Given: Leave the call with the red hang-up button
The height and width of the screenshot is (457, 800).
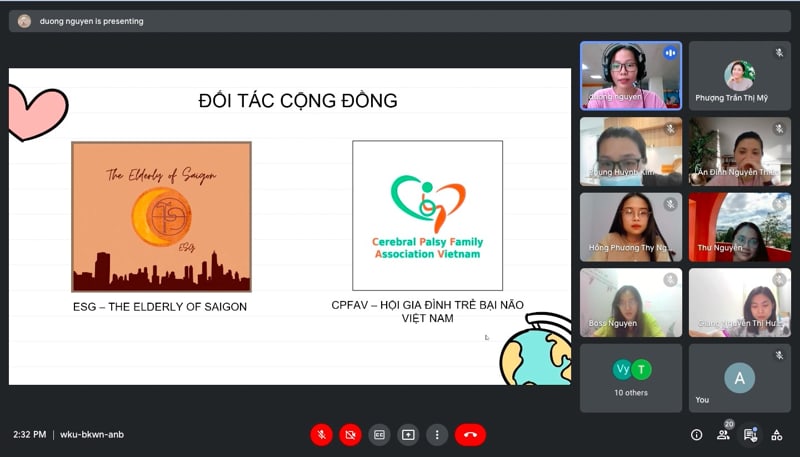Looking at the screenshot, I should point(470,434).
